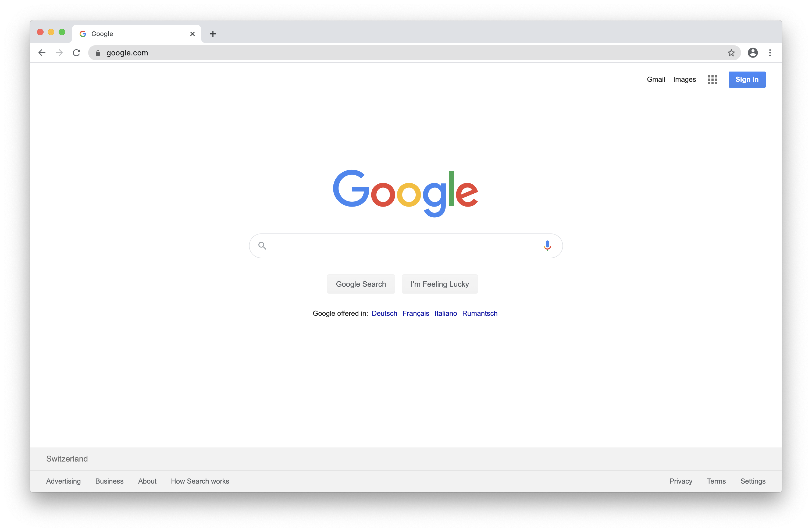The width and height of the screenshot is (812, 532).
Task: Click the Google Search input field
Action: click(405, 245)
